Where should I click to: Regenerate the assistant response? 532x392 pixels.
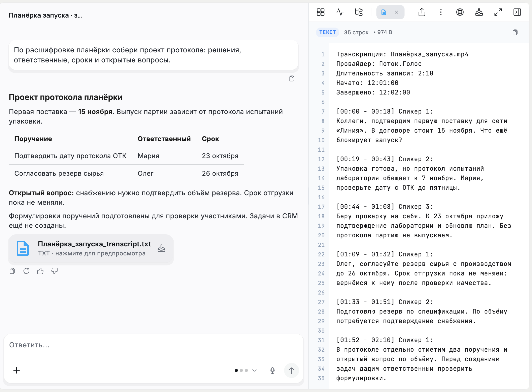click(x=26, y=271)
